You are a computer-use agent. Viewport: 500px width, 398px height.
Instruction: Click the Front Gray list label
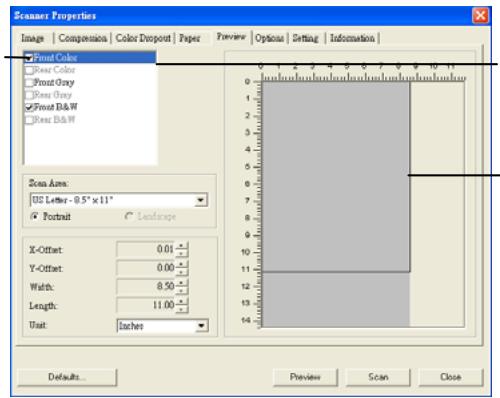tap(54, 82)
